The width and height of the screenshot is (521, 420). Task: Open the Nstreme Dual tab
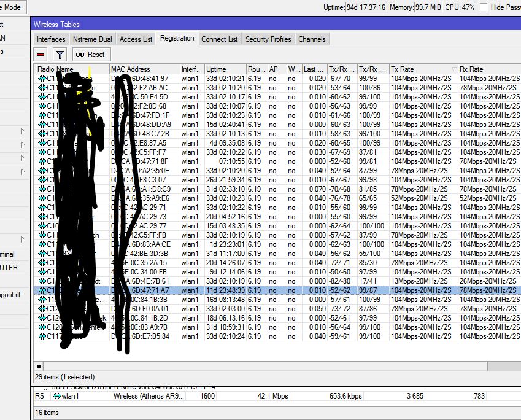(x=93, y=39)
